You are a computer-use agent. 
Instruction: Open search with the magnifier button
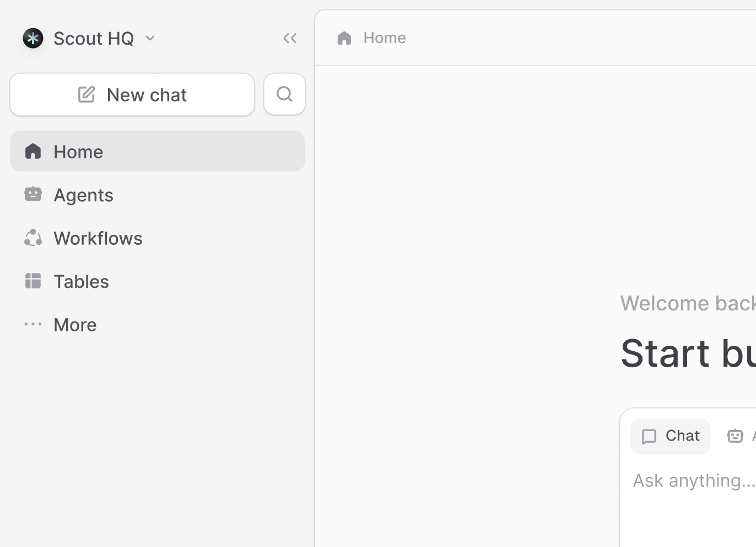pyautogui.click(x=284, y=94)
